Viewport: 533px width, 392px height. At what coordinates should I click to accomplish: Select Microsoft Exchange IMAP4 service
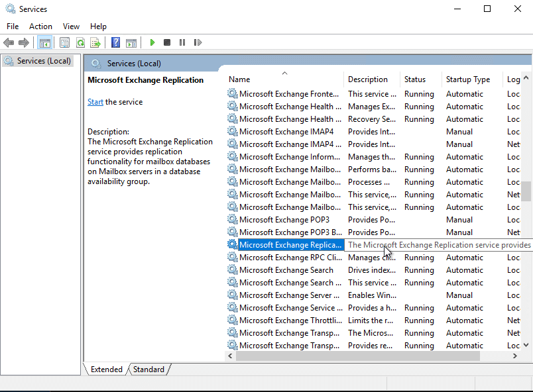[286, 131]
